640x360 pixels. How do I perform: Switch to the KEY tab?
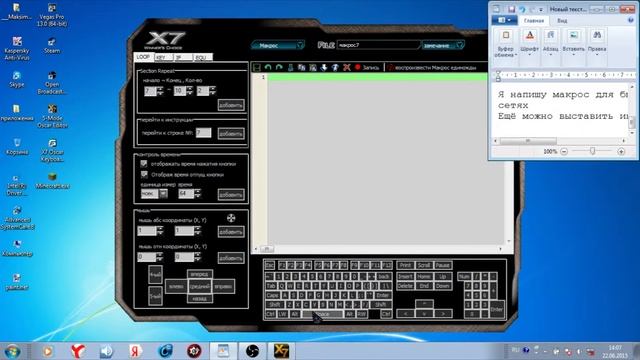pos(163,58)
